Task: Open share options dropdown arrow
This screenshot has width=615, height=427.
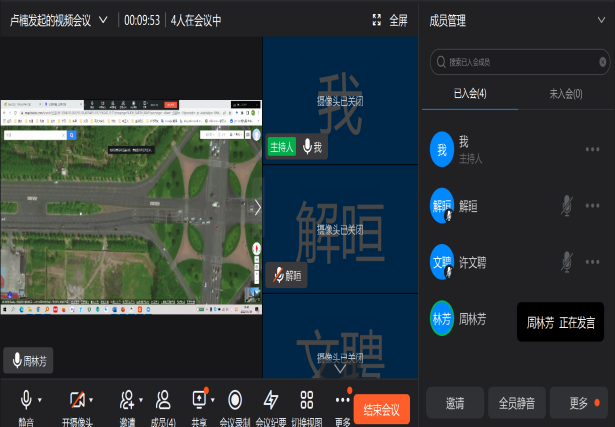Action: [213, 400]
